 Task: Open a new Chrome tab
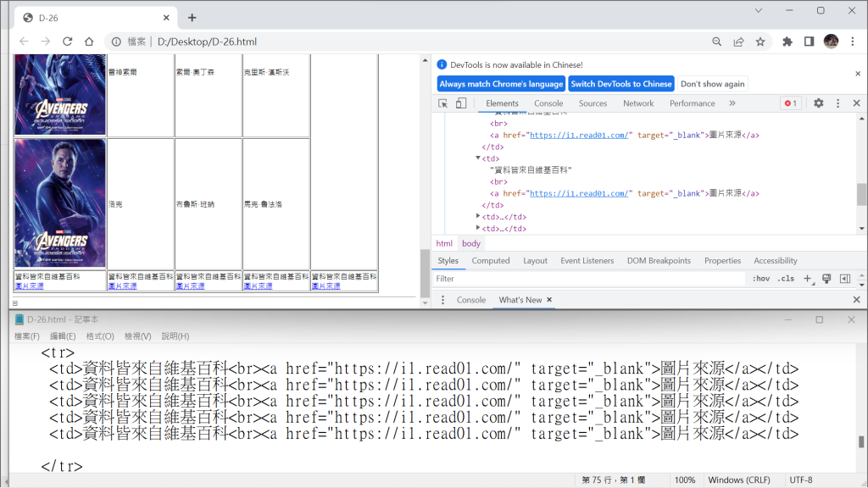click(x=192, y=18)
